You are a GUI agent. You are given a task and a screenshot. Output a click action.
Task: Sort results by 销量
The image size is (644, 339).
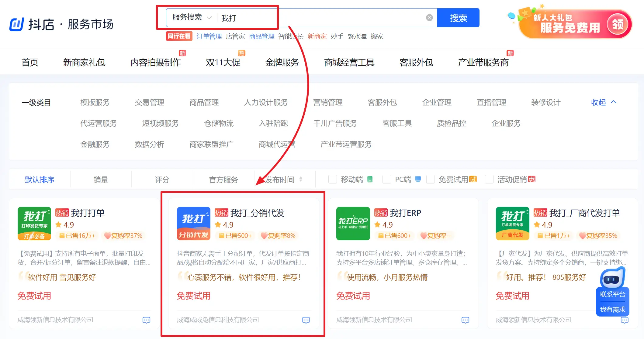click(x=101, y=180)
